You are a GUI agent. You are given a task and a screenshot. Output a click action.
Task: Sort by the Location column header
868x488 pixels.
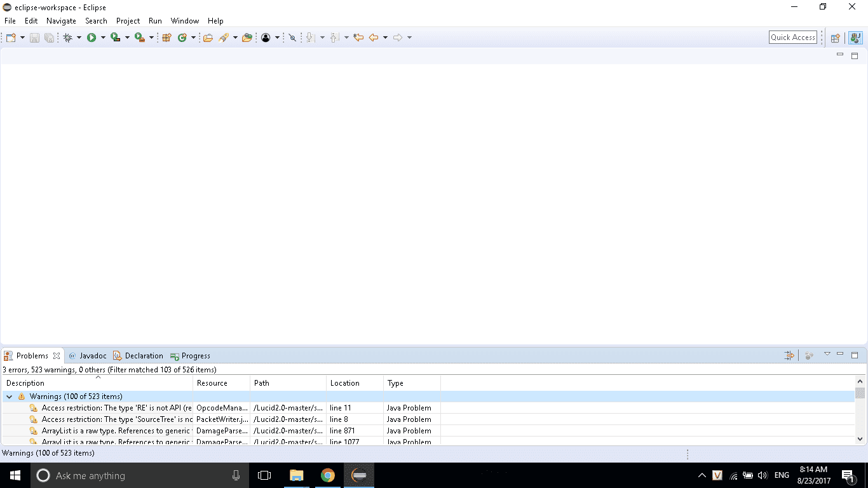point(355,383)
